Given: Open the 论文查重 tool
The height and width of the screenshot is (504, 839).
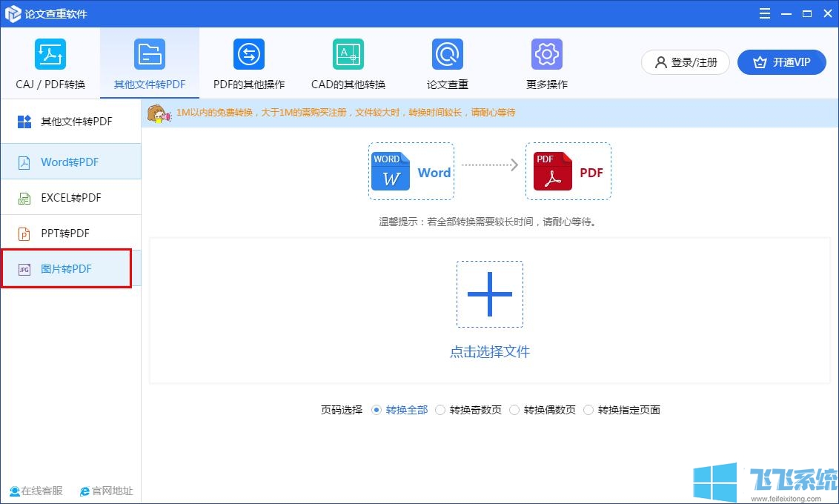Looking at the screenshot, I should [447, 62].
